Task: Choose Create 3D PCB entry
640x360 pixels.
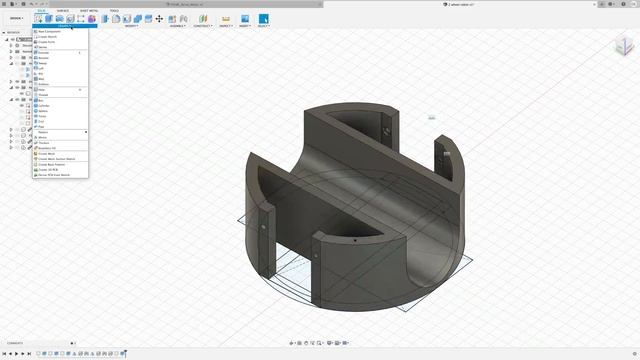Action: (x=60, y=170)
